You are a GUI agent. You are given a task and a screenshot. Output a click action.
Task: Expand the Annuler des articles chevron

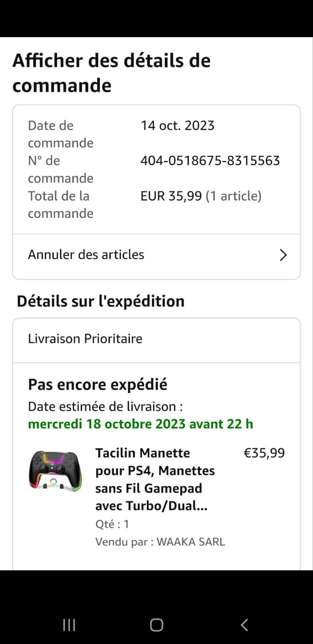pos(283,255)
